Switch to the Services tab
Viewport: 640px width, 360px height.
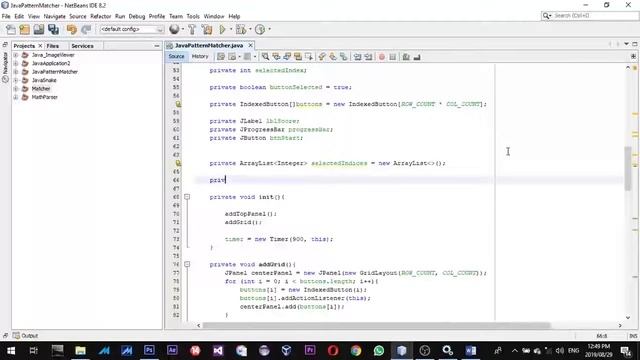82,46
